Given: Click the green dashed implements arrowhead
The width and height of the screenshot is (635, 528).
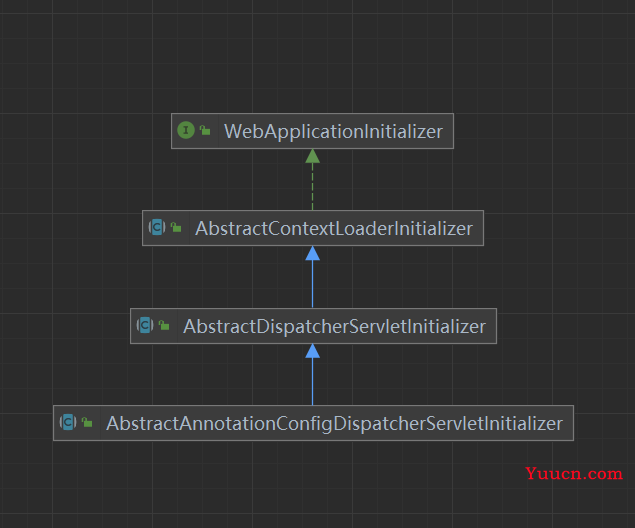Looking at the screenshot, I should [313, 156].
